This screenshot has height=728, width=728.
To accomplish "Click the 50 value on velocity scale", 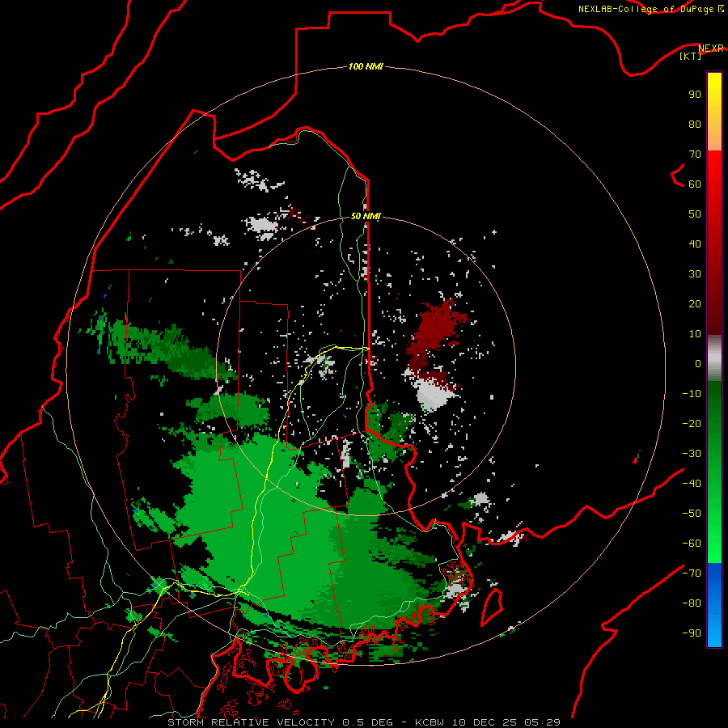I will tap(695, 214).
